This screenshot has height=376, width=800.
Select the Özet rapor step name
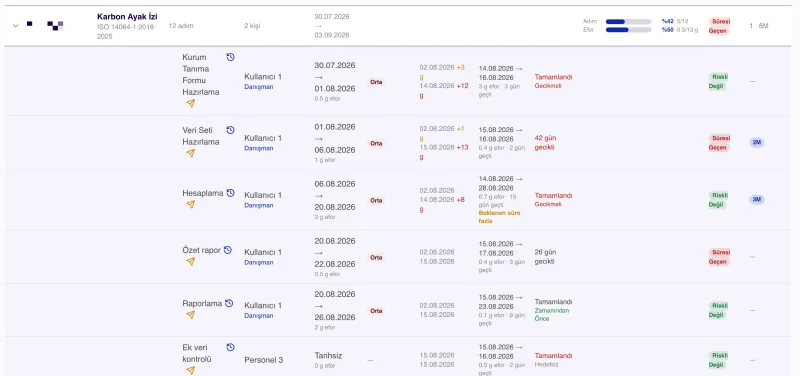[x=202, y=250]
